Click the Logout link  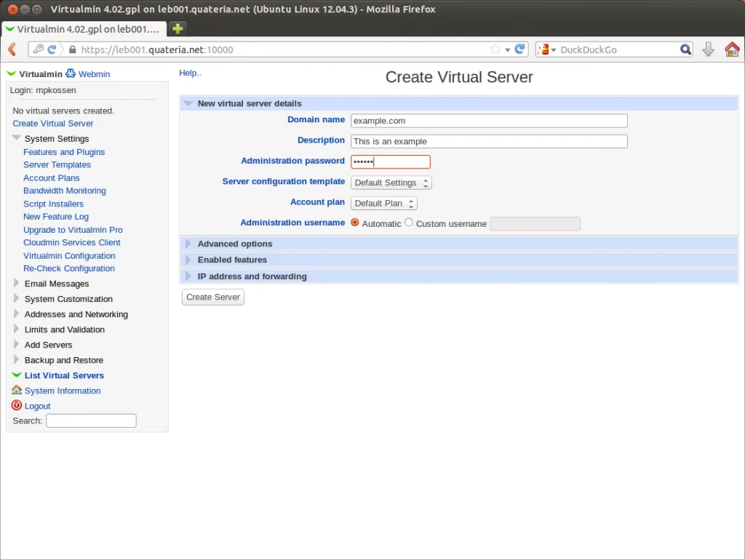coord(38,406)
